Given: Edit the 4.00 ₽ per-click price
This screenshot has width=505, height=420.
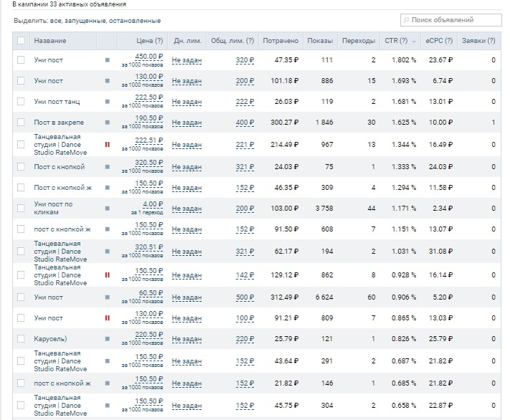Looking at the screenshot, I should (153, 204).
